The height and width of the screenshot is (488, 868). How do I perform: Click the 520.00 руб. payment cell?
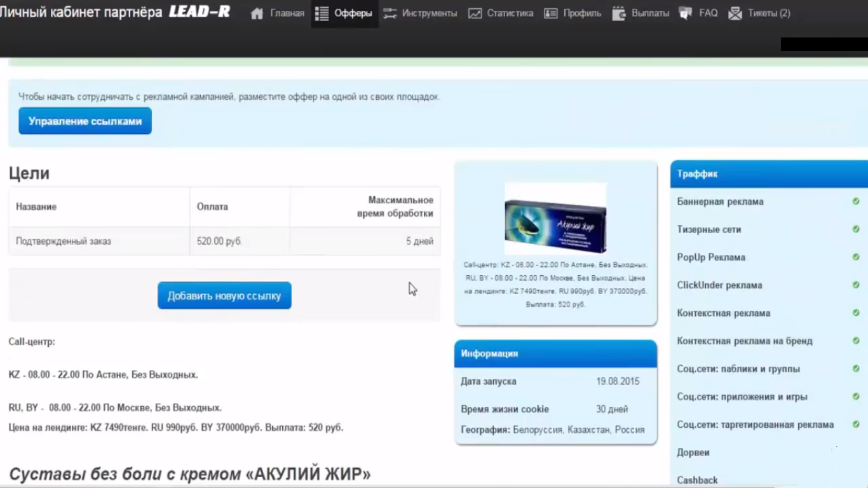pos(240,241)
